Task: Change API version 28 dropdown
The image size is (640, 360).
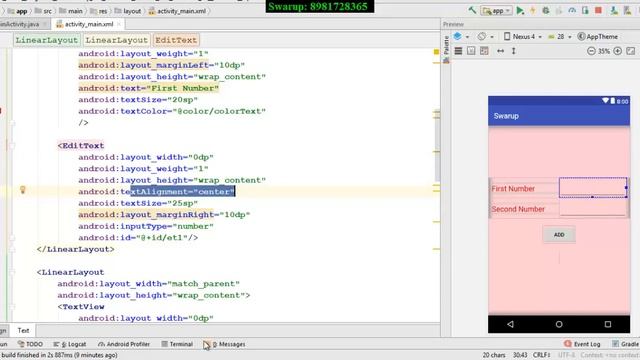Action: pyautogui.click(x=560, y=36)
